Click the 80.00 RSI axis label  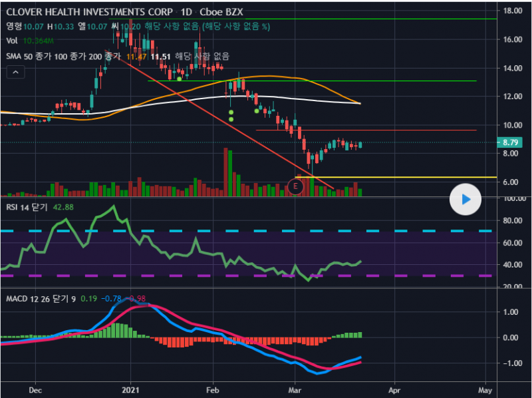click(x=512, y=221)
